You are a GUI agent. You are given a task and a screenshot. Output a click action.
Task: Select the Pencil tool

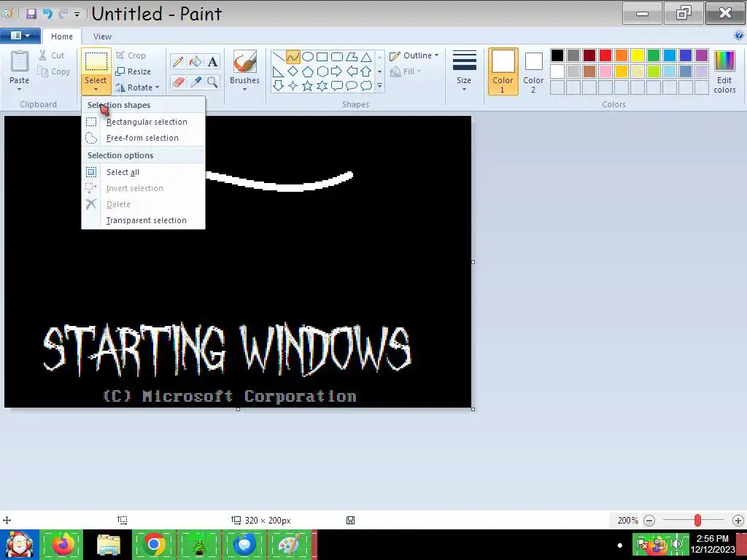178,61
